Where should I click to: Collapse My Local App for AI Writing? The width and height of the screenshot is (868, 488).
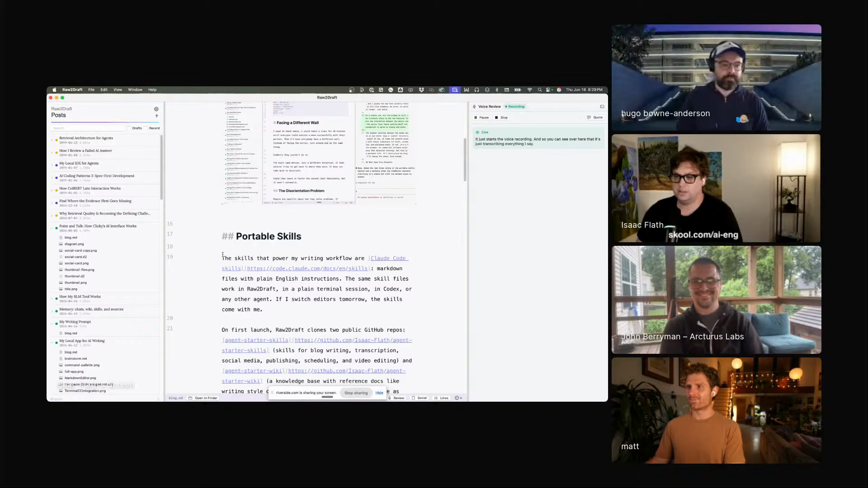[x=52, y=343]
